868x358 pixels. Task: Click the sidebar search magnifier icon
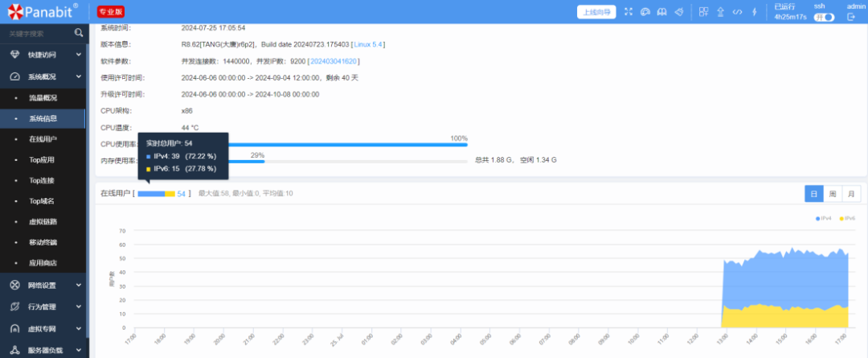click(x=79, y=33)
